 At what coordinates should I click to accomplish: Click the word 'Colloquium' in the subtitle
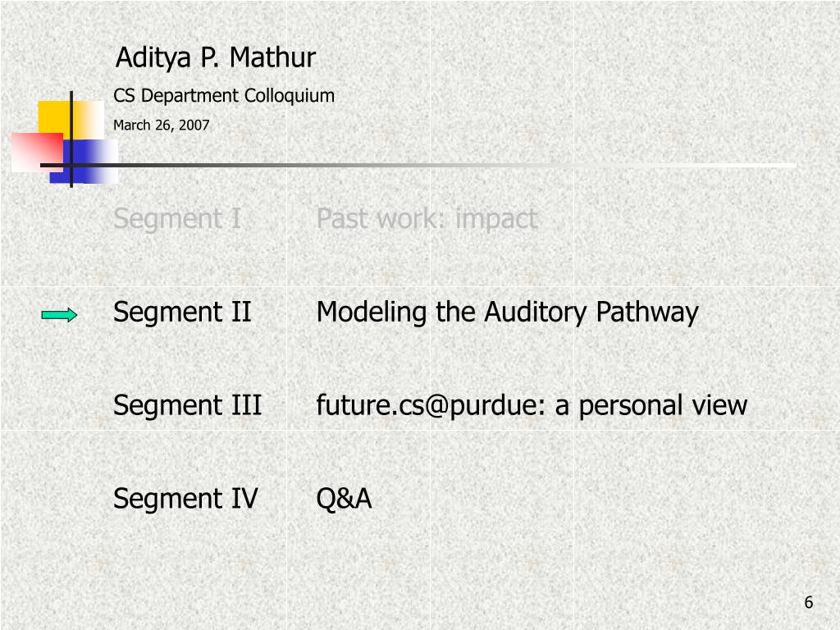coord(290,96)
